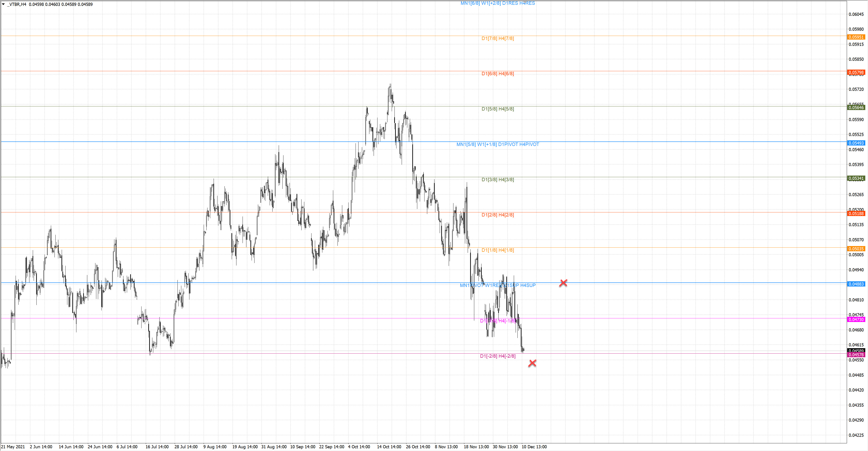Click the _VTBR,H4 symbol title
This screenshot has width=868, height=451.
(17, 4)
